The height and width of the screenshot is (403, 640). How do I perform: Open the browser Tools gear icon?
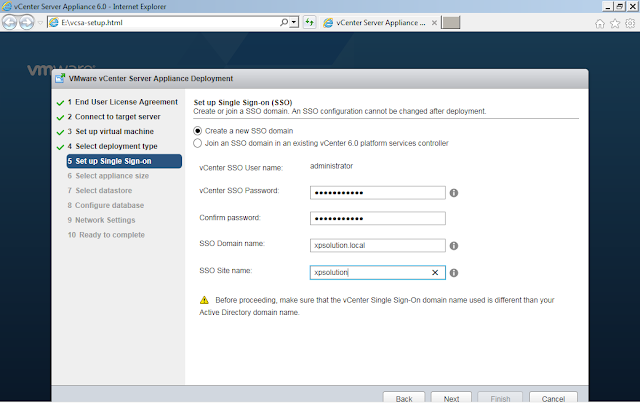(x=630, y=24)
